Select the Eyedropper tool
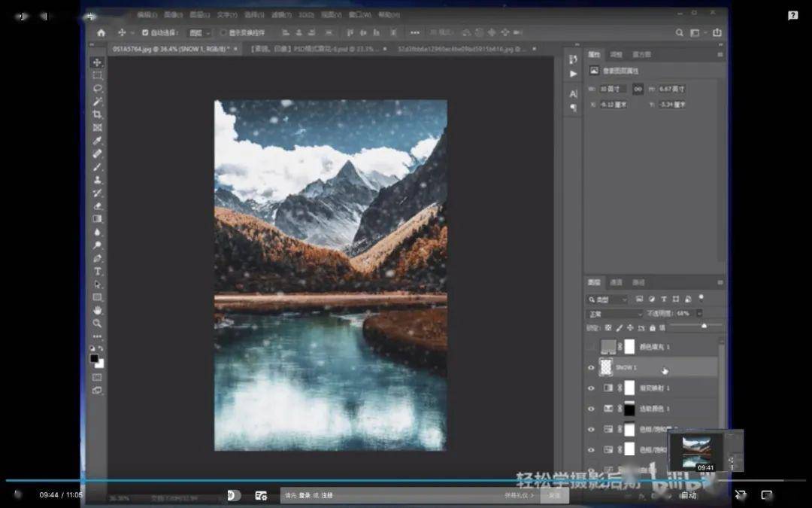This screenshot has width=812, height=508. (x=97, y=141)
